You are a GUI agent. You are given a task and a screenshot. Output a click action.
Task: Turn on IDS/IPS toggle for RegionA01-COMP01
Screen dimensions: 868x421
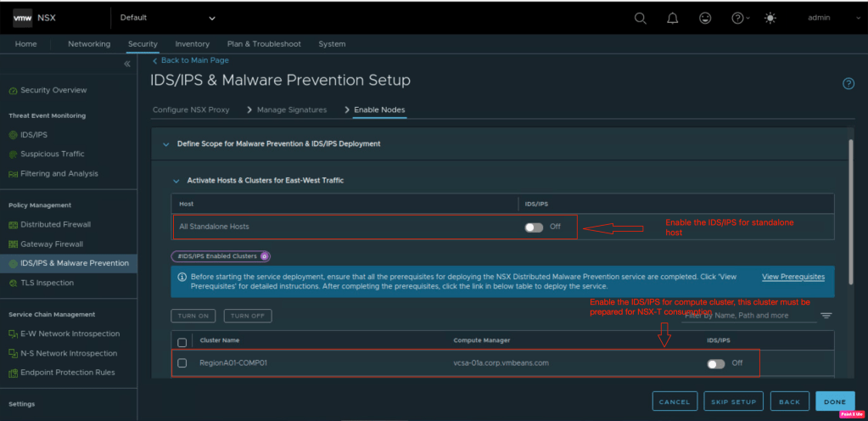715,363
